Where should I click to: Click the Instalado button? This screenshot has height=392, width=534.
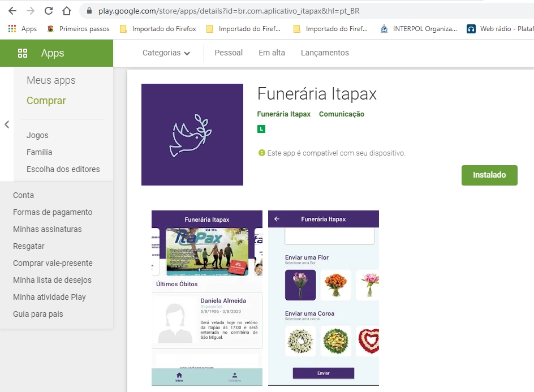pyautogui.click(x=489, y=175)
